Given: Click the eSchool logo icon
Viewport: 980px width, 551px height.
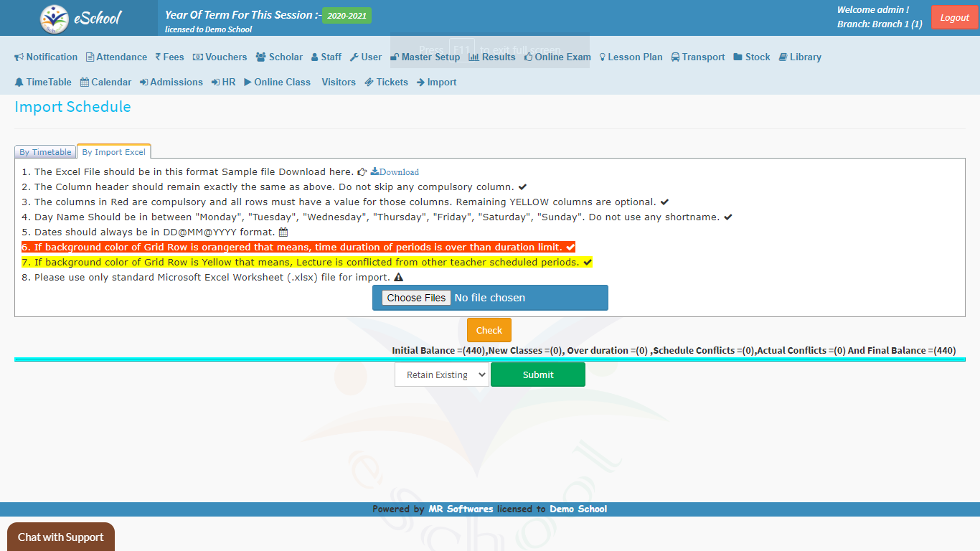Looking at the screenshot, I should pos(55,19).
